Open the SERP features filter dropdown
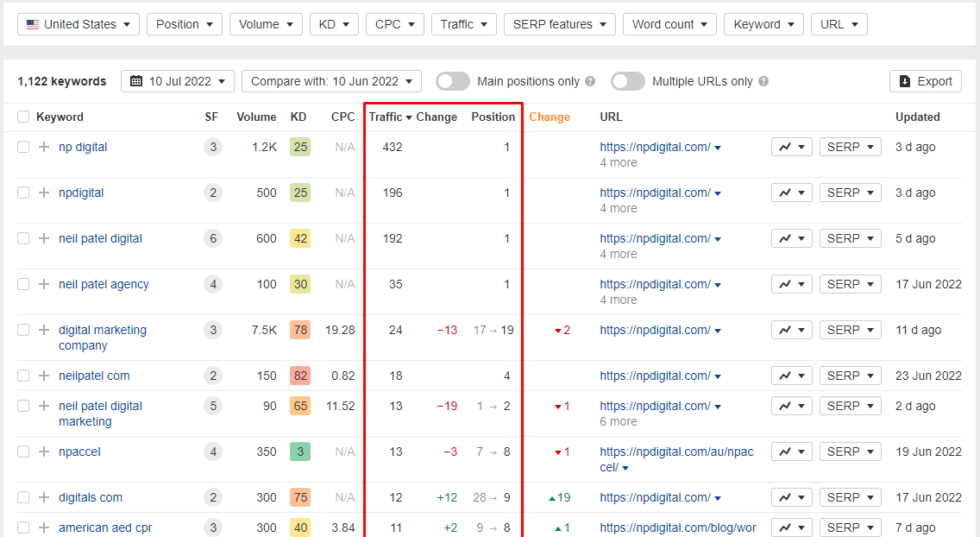Viewport: 980px width, 537px height. click(x=559, y=24)
